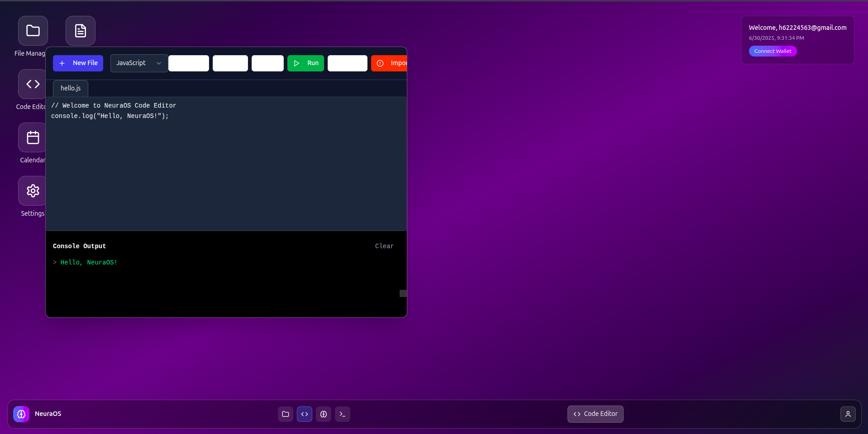Open the user profile icon in the taskbar
Image resolution: width=868 pixels, height=434 pixels.
click(x=848, y=414)
